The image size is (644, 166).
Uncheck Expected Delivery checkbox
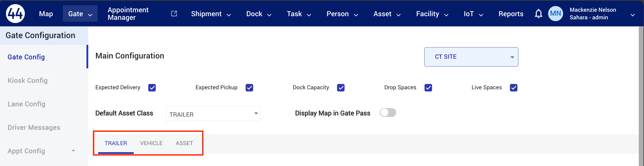pos(152,88)
